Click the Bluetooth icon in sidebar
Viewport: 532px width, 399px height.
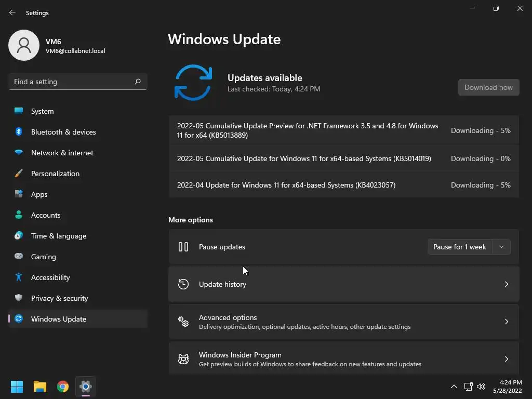coord(19,131)
